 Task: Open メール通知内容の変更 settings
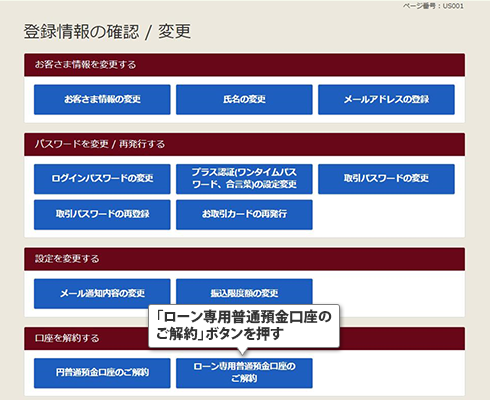(x=102, y=293)
